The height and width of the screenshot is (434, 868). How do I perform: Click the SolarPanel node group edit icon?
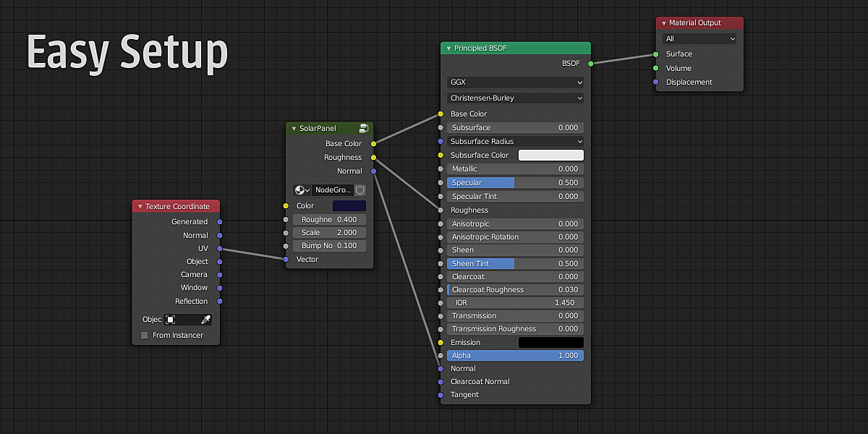click(364, 129)
